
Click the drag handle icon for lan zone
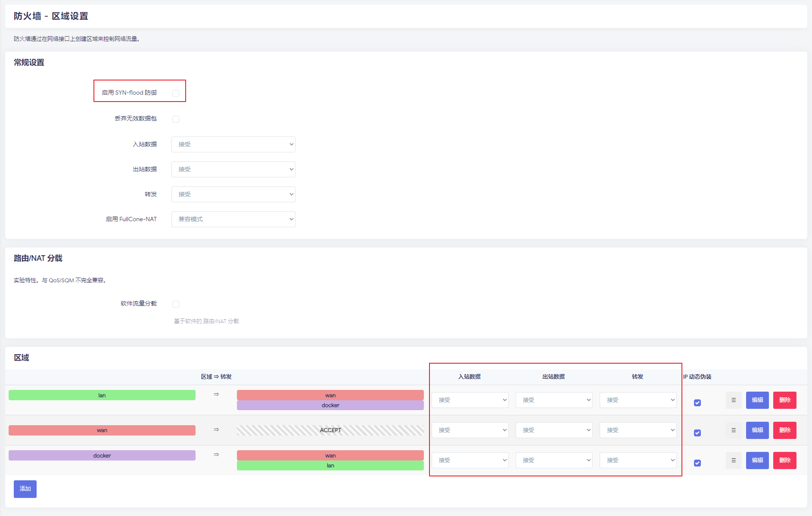(733, 400)
